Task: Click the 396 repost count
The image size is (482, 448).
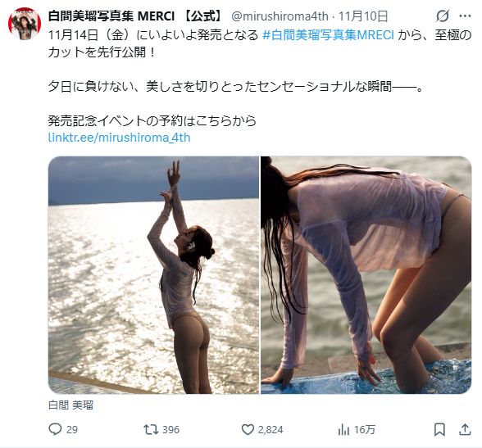Action: coord(171,430)
